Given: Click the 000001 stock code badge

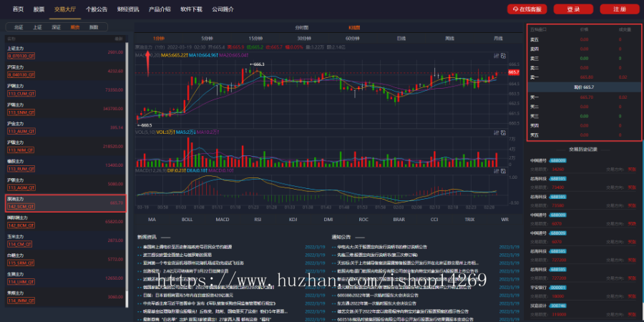Looking at the screenshot, I should point(558,288).
